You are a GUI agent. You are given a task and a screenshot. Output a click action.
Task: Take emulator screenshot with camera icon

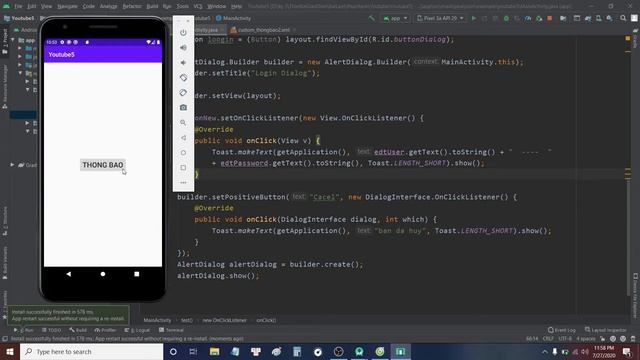coord(183,107)
